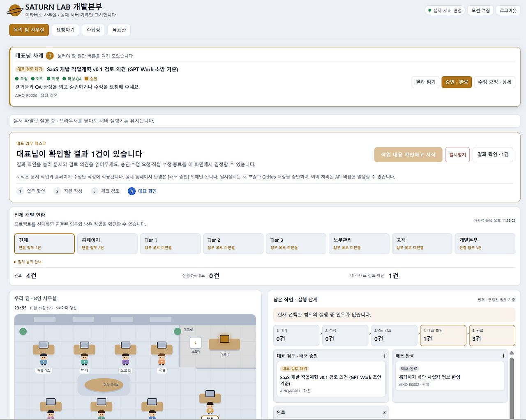Image resolution: width=526 pixels, height=420 pixels.
Task: Click 벡터 character avatar in the office
Action: pyautogui.click(x=84, y=359)
